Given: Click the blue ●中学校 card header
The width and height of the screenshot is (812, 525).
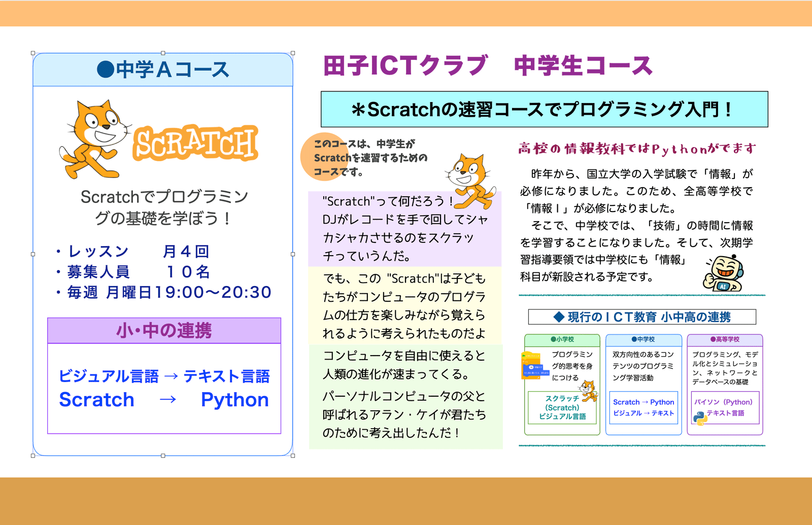Looking at the screenshot, I should point(644,339).
